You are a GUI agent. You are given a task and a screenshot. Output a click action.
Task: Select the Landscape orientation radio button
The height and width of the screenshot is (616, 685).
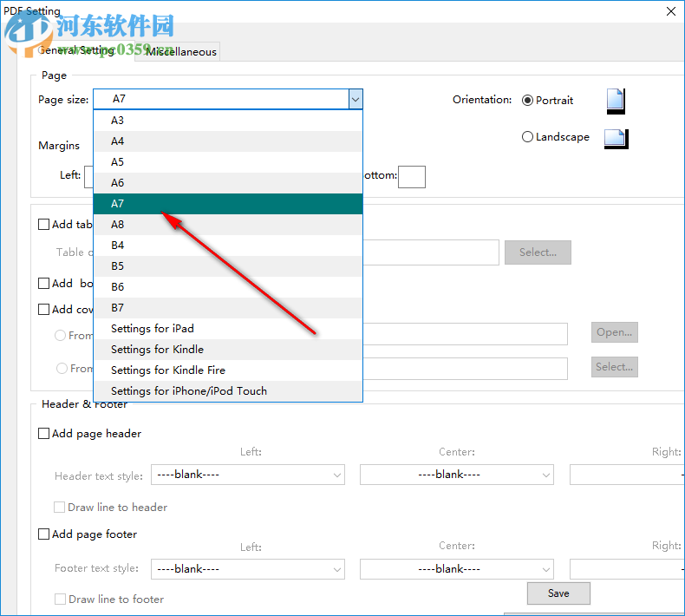(527, 137)
